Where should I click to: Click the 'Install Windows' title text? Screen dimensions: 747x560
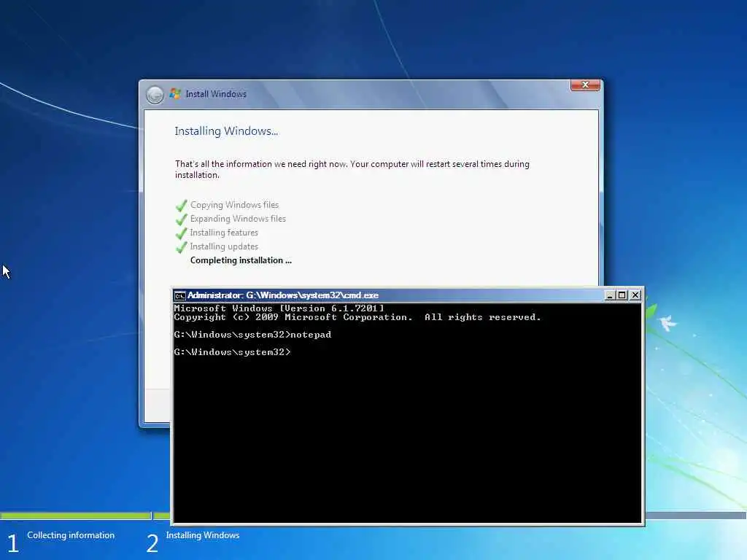point(216,94)
